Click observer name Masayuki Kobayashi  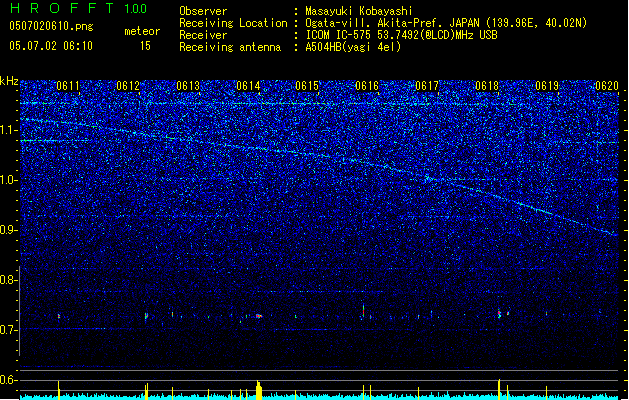coord(359,11)
